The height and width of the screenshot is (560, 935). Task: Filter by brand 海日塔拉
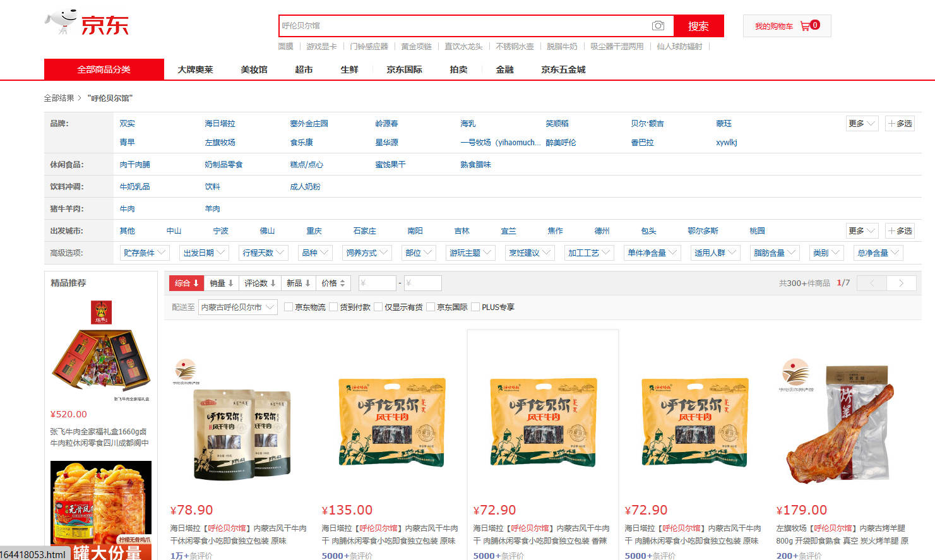tap(220, 124)
